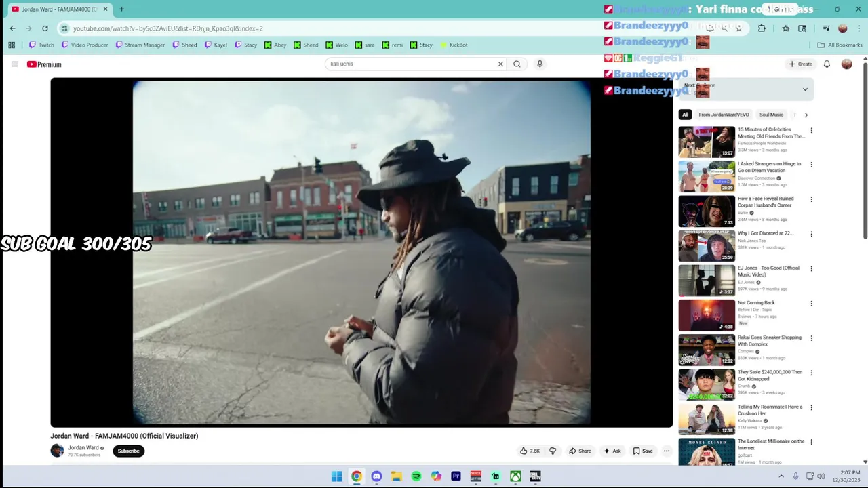Go back in Chrome
The image size is (868, 488).
[12, 28]
